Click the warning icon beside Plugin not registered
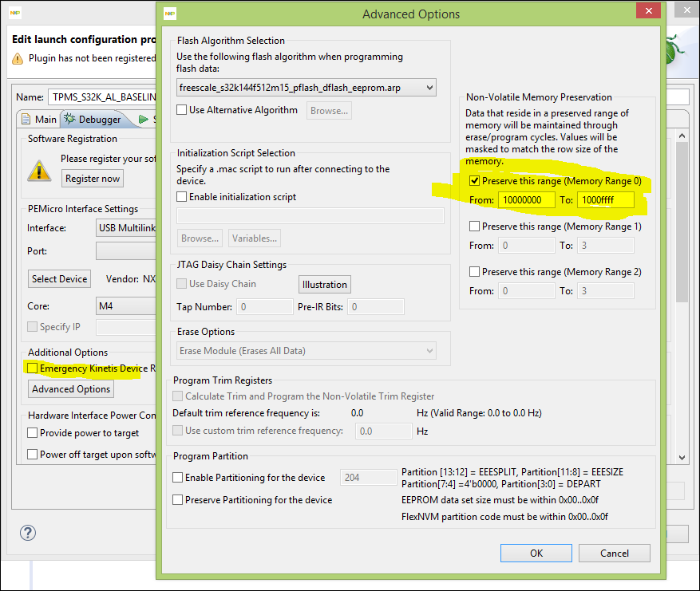700x591 pixels. tap(18, 58)
